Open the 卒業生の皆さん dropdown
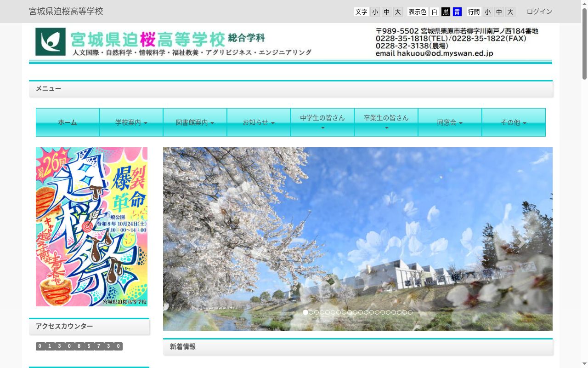 (x=386, y=122)
